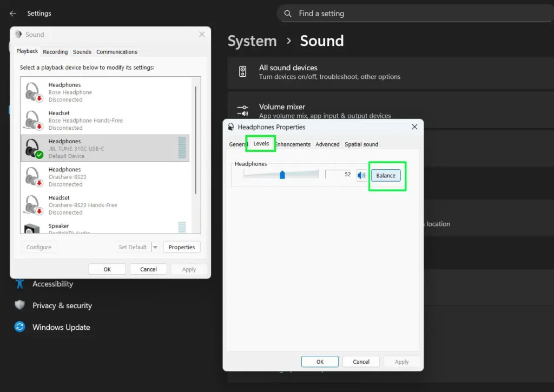Select the JBL TUNE 310C headphones icon
554x392 pixels.
point(34,148)
